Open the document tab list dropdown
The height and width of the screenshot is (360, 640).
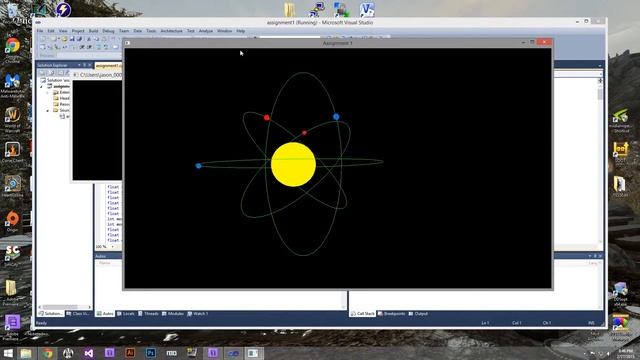point(600,65)
